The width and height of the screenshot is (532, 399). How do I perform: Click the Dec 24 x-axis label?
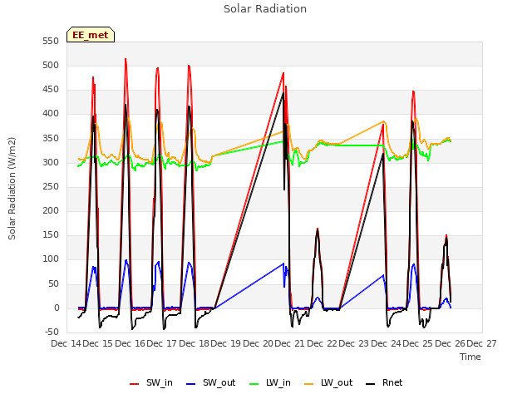(x=386, y=343)
